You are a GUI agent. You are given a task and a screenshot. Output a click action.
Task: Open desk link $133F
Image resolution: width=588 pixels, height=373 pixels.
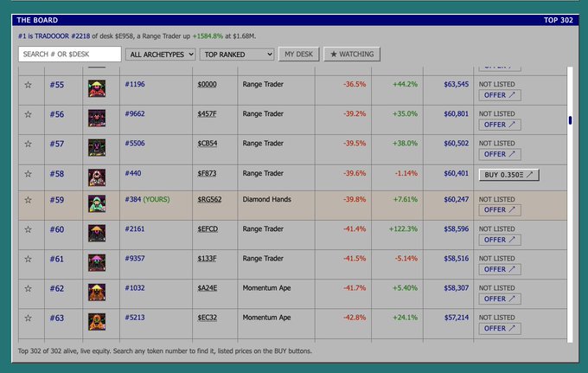[x=207, y=259]
